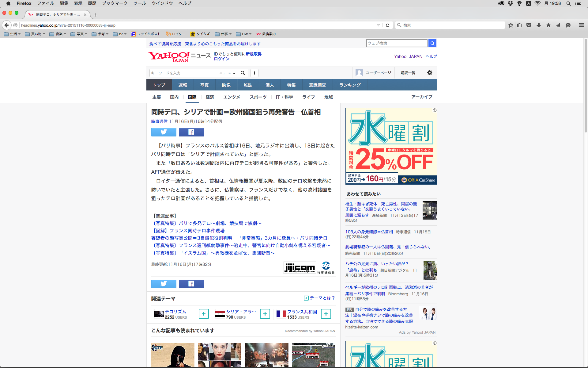Click the blue web search button

[432, 43]
